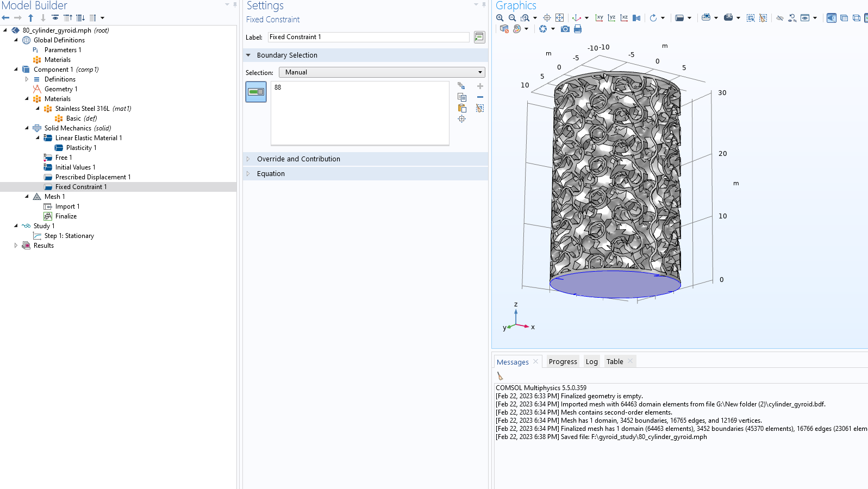Click the camera Image Snapshot icon
The image size is (868, 489).
coord(565,29)
